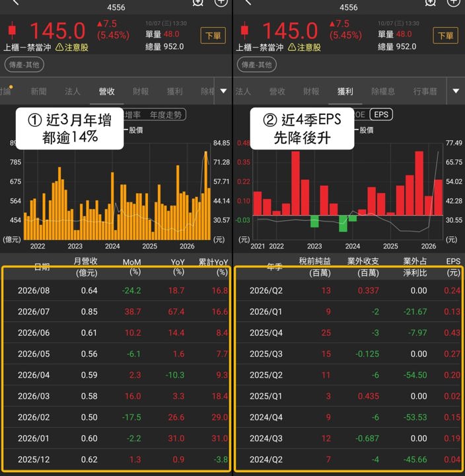Expand the tab dropdown arrow in left panel

coord(223,91)
